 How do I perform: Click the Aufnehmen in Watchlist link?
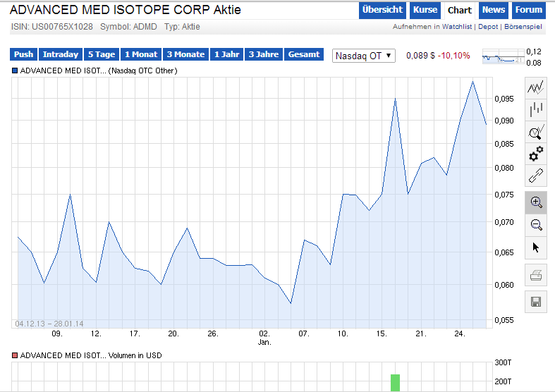433,27
